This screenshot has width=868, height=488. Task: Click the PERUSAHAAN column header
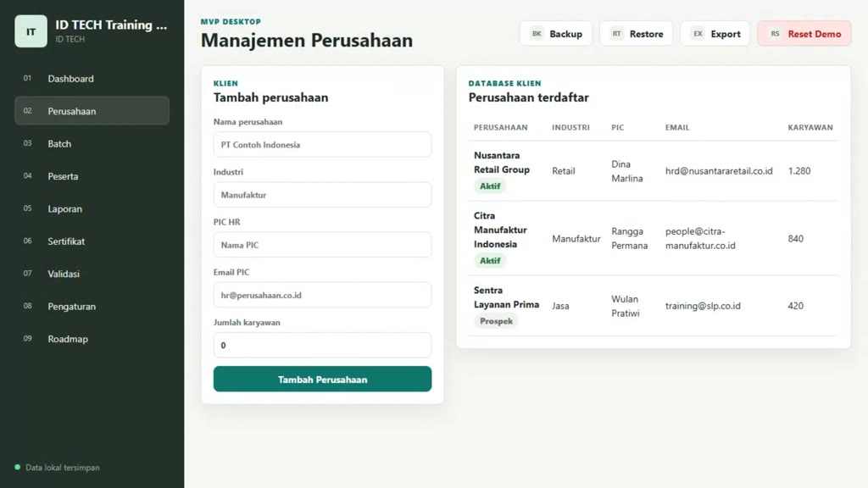[x=500, y=127]
